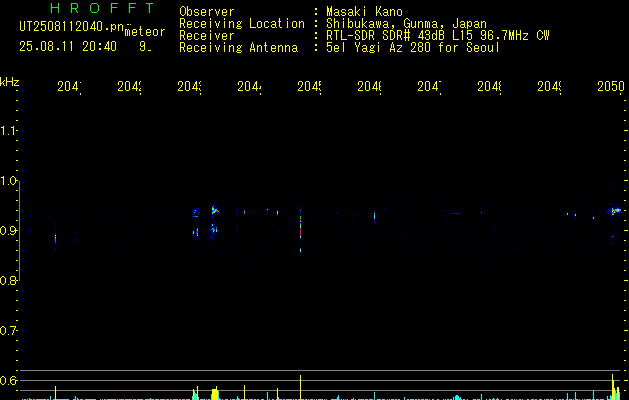Select the 2045 time axis label
The image size is (629, 400).
click(309, 86)
